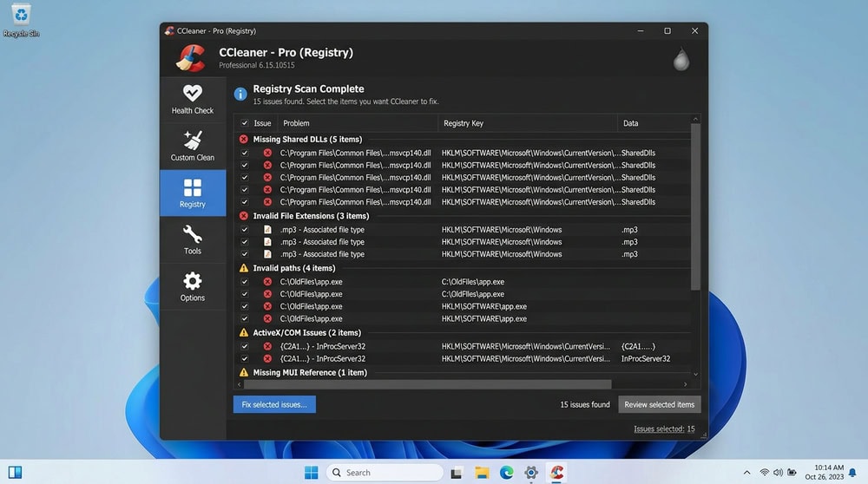
Task: Click the blue info icon beside Registry Scan Complete
Action: 240,94
